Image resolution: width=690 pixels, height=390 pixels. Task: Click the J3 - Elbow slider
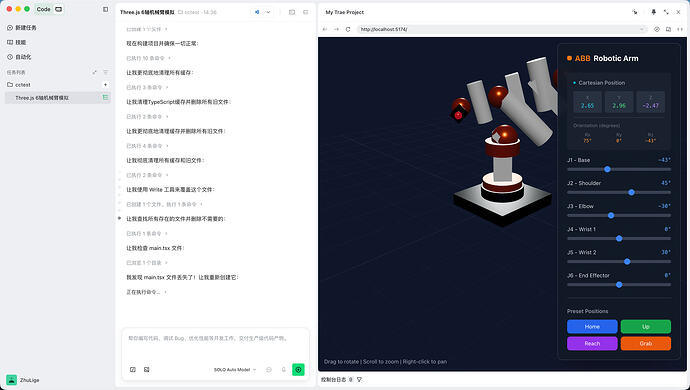coord(619,215)
